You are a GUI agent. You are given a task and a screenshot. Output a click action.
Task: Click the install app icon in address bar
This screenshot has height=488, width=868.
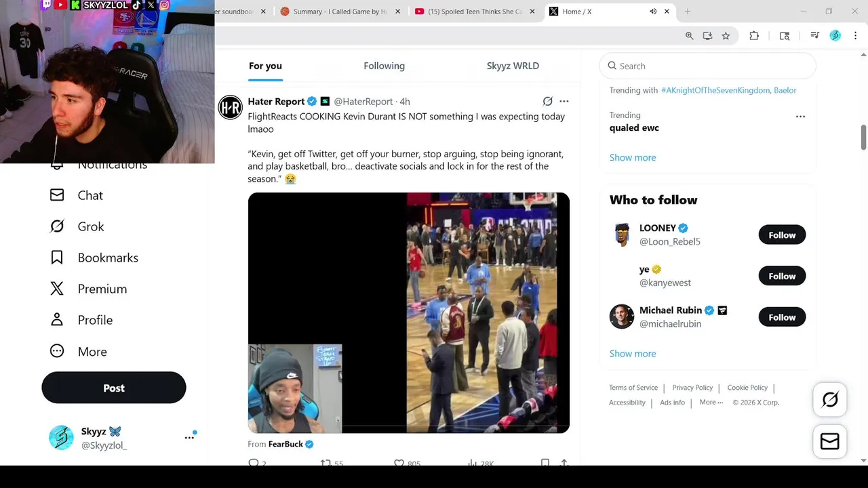point(708,36)
